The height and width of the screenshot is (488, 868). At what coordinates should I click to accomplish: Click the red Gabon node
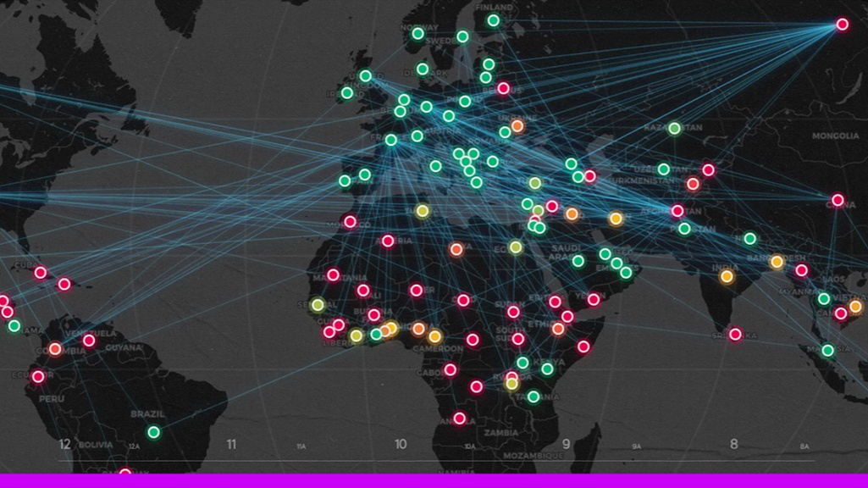click(x=450, y=369)
